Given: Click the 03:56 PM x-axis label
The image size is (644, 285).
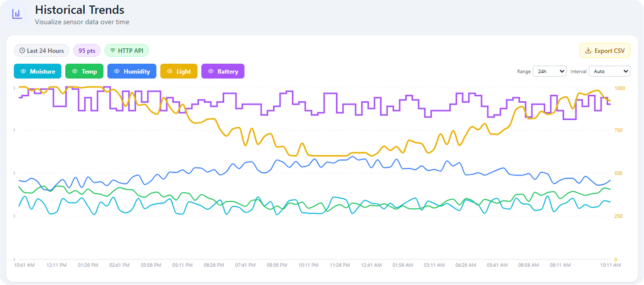Looking at the screenshot, I should tap(151, 265).
